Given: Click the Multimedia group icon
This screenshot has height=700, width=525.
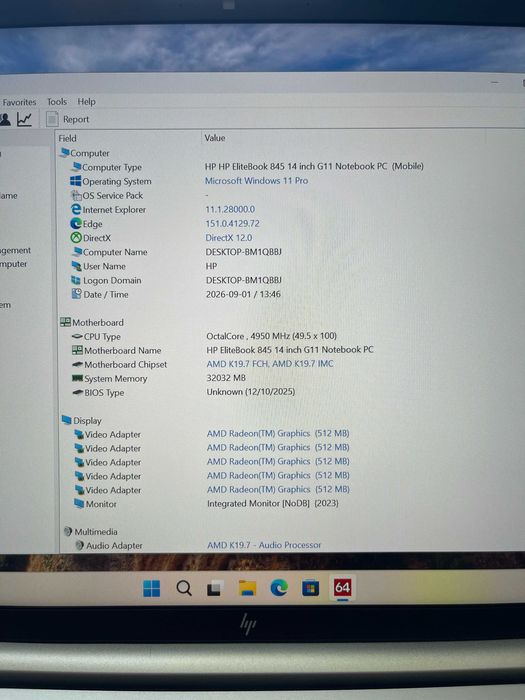Looking at the screenshot, I should tap(68, 531).
